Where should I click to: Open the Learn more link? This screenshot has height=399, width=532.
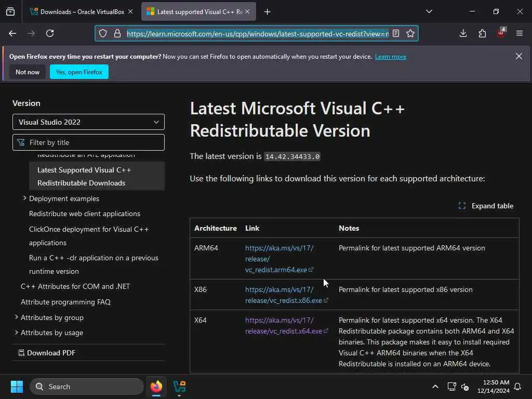tap(391, 57)
